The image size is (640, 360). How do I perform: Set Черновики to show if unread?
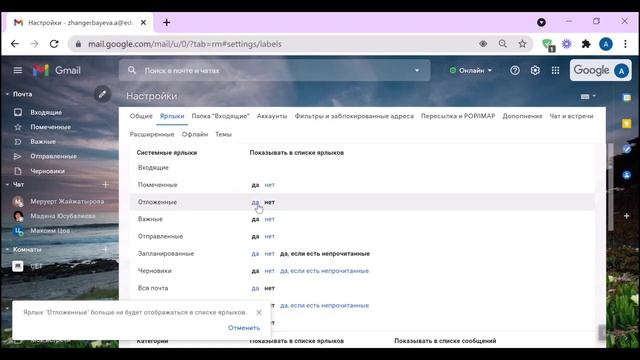pyautogui.click(x=324, y=271)
